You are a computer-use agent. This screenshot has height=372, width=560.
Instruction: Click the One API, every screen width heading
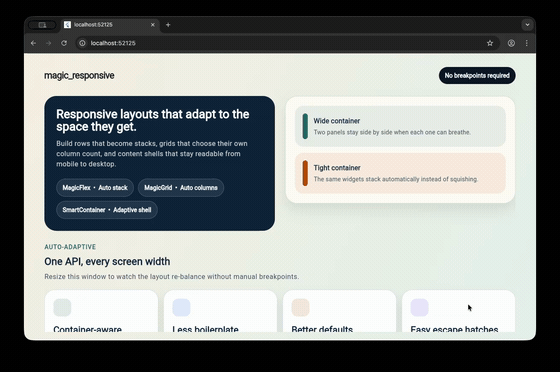[107, 262]
